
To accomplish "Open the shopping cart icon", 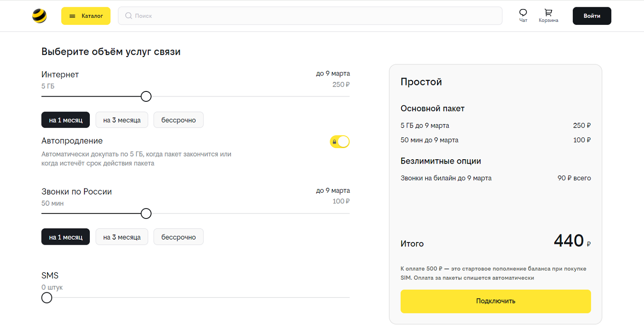I will tap(548, 12).
